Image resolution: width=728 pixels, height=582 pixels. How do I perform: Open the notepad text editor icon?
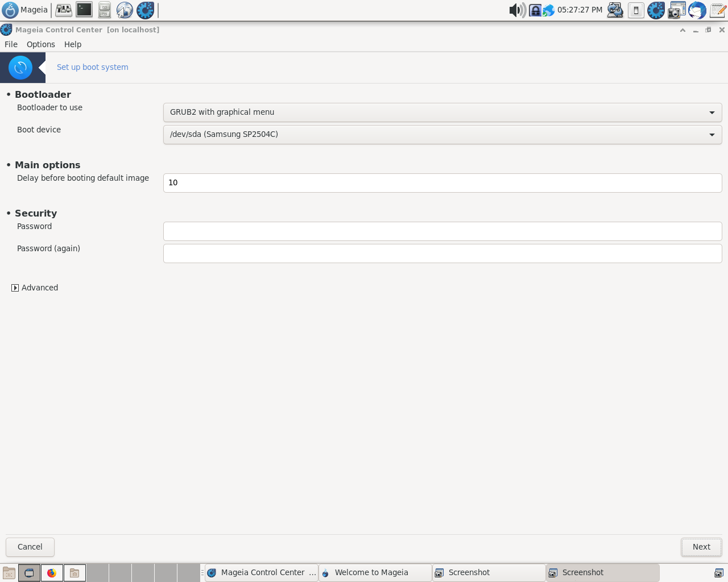point(718,10)
